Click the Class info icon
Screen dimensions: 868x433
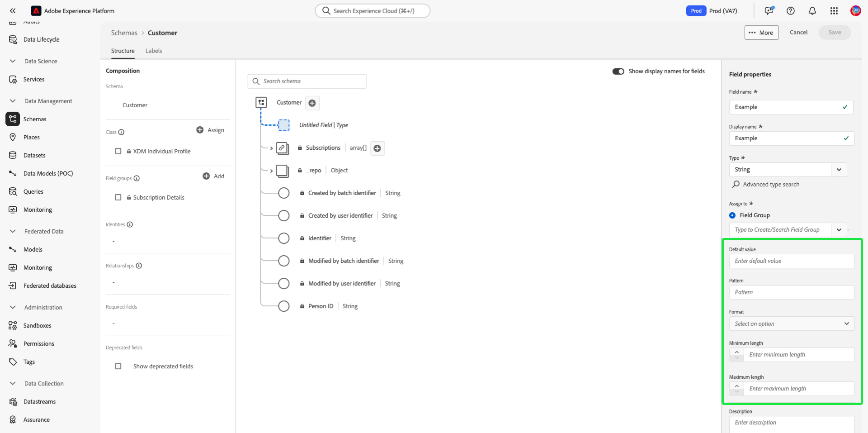point(121,132)
